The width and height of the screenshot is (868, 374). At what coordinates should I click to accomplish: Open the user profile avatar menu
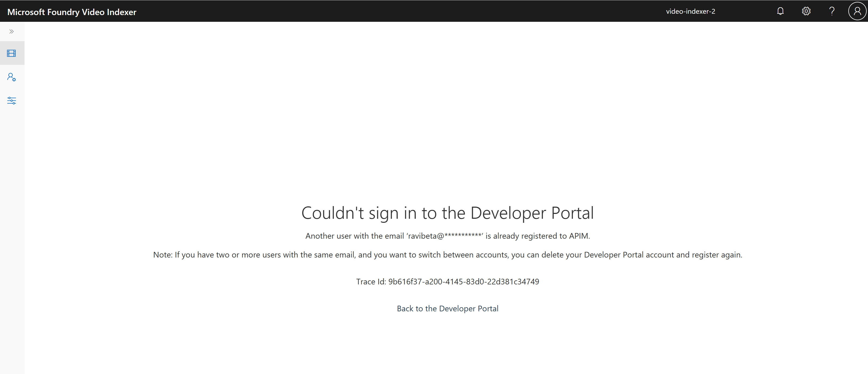click(x=857, y=11)
